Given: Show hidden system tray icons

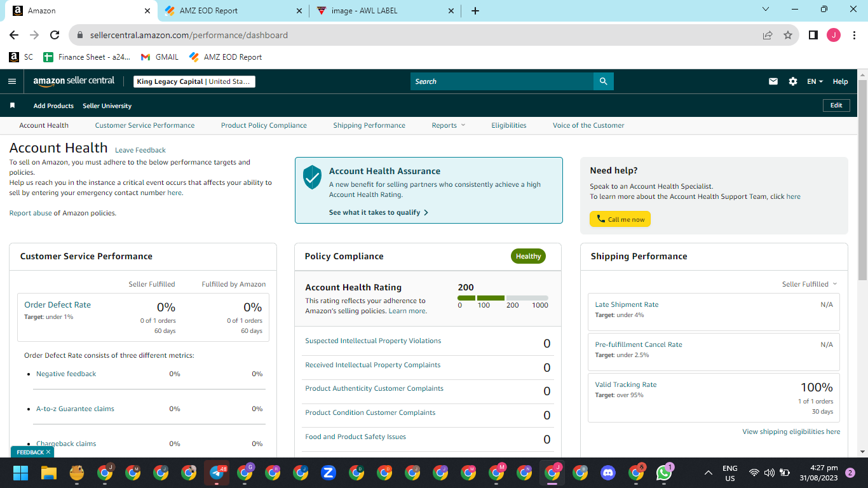Looking at the screenshot, I should point(709,473).
